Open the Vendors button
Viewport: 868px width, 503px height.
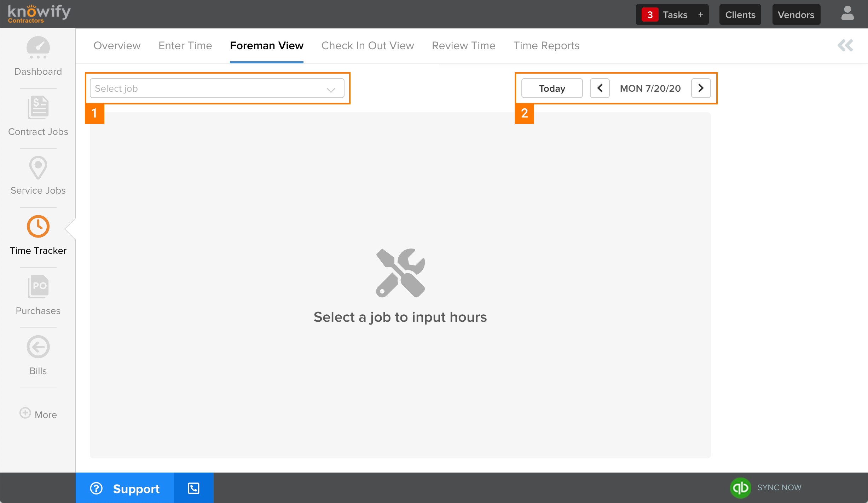point(796,15)
